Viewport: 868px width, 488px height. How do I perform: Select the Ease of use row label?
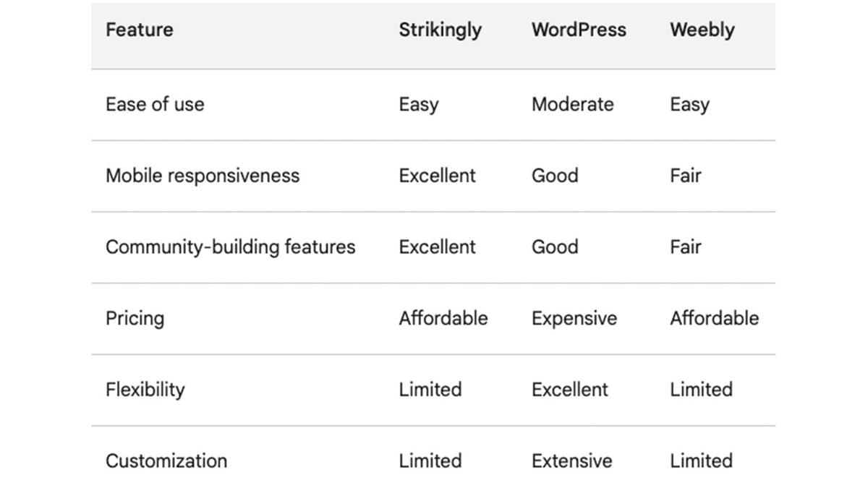coord(155,104)
